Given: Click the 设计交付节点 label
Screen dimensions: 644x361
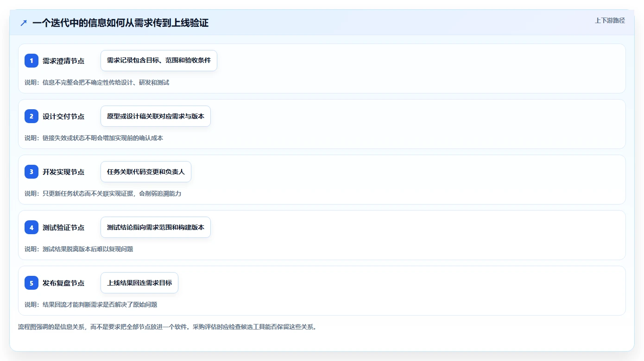Looking at the screenshot, I should 63,116.
